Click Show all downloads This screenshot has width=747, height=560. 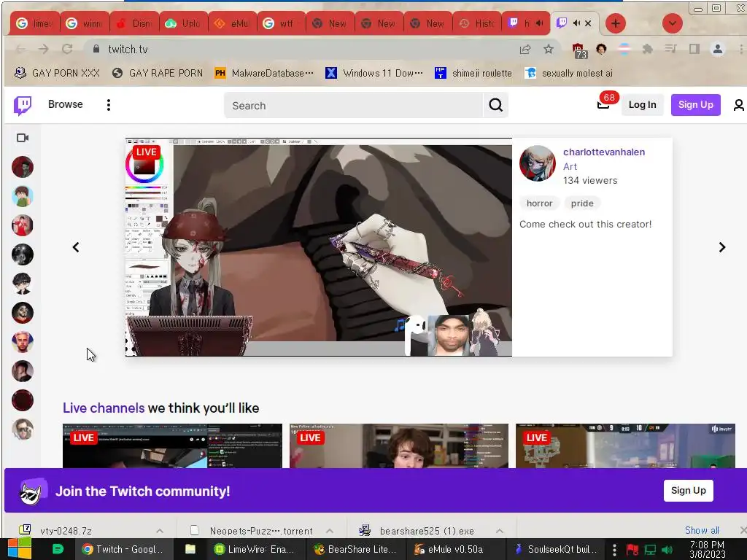pos(702,530)
